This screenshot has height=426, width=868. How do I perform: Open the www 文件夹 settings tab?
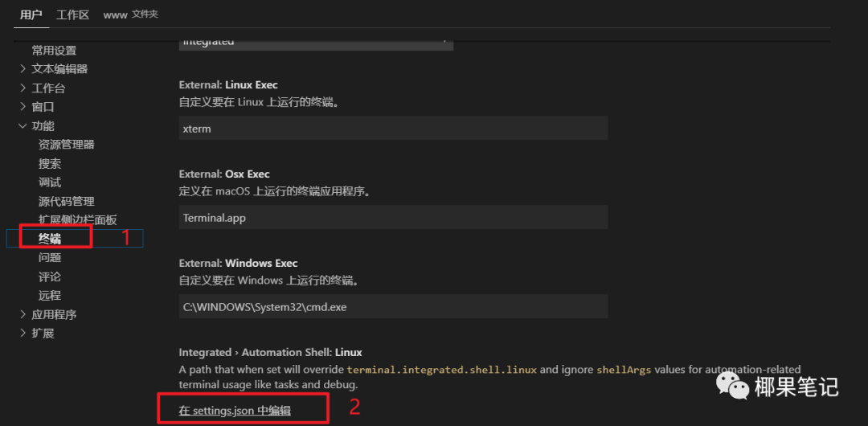pyautogui.click(x=131, y=14)
